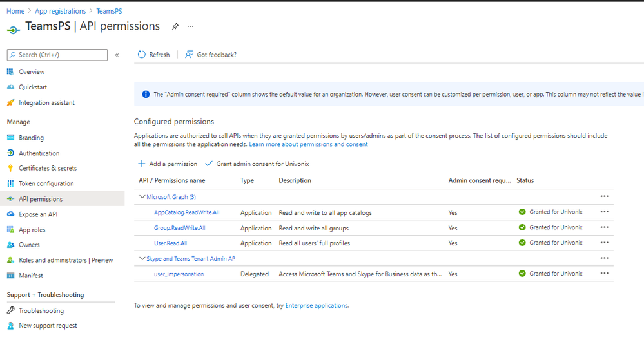The image size is (644, 347).
Task: Click the Authentication icon in the sidebar
Action: click(11, 153)
